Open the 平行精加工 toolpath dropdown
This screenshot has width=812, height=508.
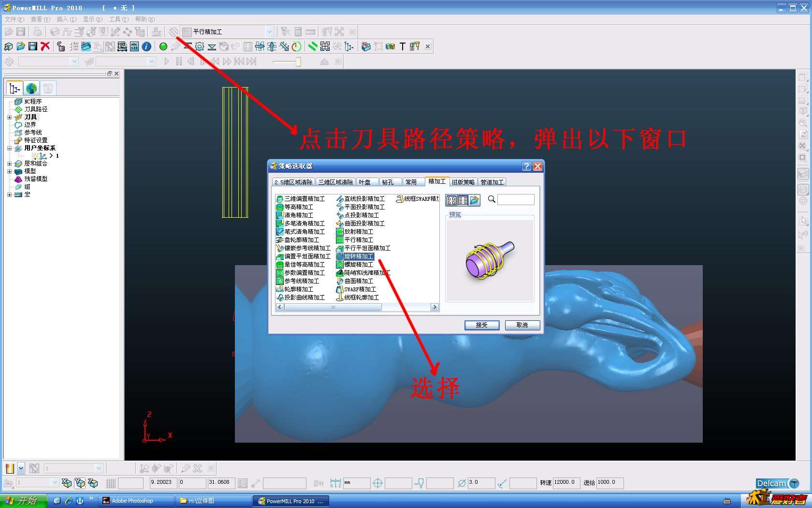pyautogui.click(x=269, y=32)
